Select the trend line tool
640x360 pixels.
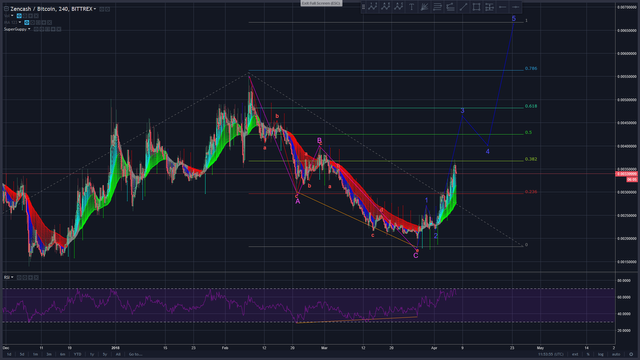coord(463,7)
